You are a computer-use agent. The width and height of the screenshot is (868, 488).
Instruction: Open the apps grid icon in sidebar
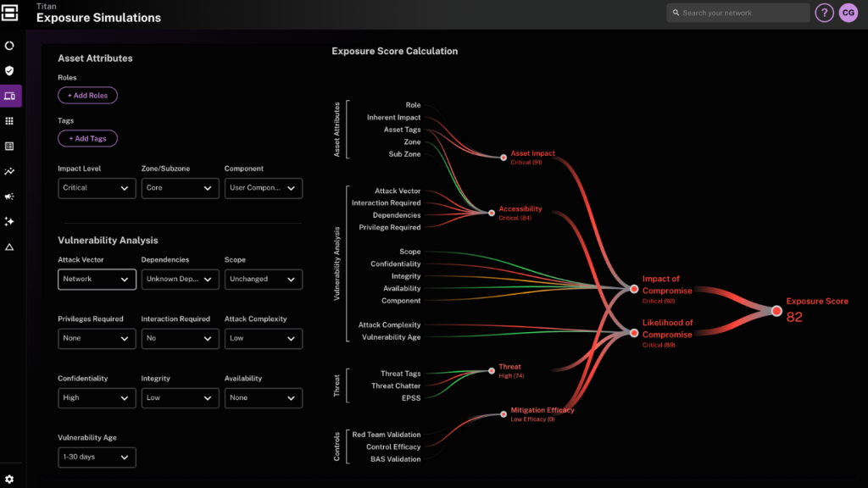click(x=10, y=121)
